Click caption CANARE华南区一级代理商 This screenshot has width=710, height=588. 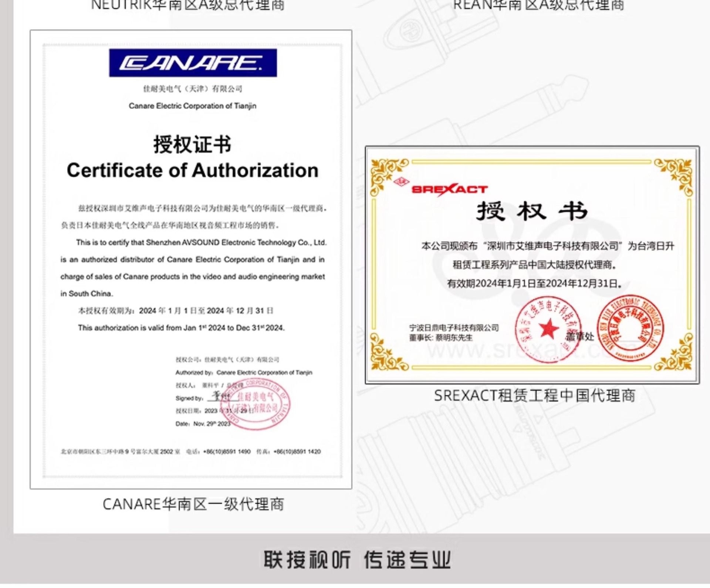coord(193,504)
